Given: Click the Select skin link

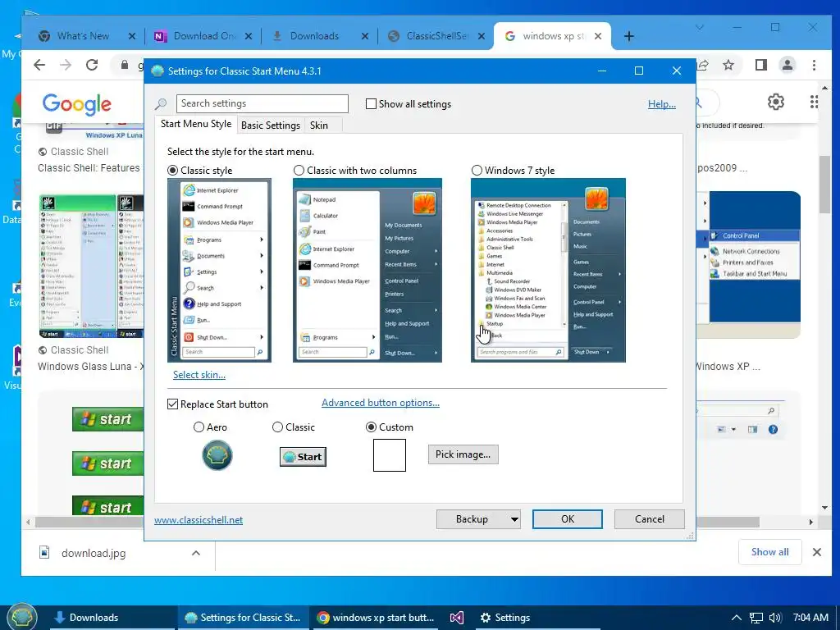Looking at the screenshot, I should coord(199,375).
